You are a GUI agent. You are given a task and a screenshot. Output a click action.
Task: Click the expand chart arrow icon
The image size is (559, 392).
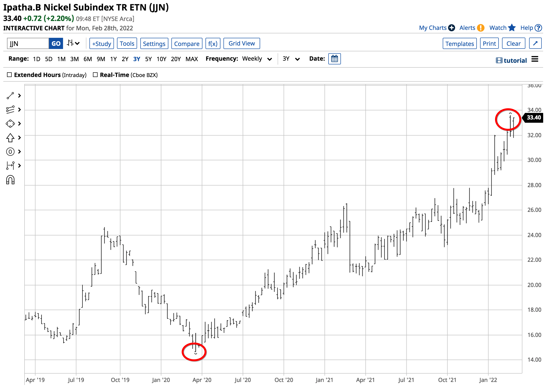pyautogui.click(x=535, y=44)
